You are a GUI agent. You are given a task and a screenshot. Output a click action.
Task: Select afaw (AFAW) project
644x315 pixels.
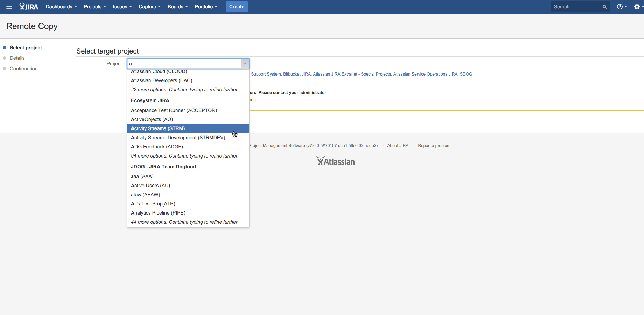click(x=188, y=195)
